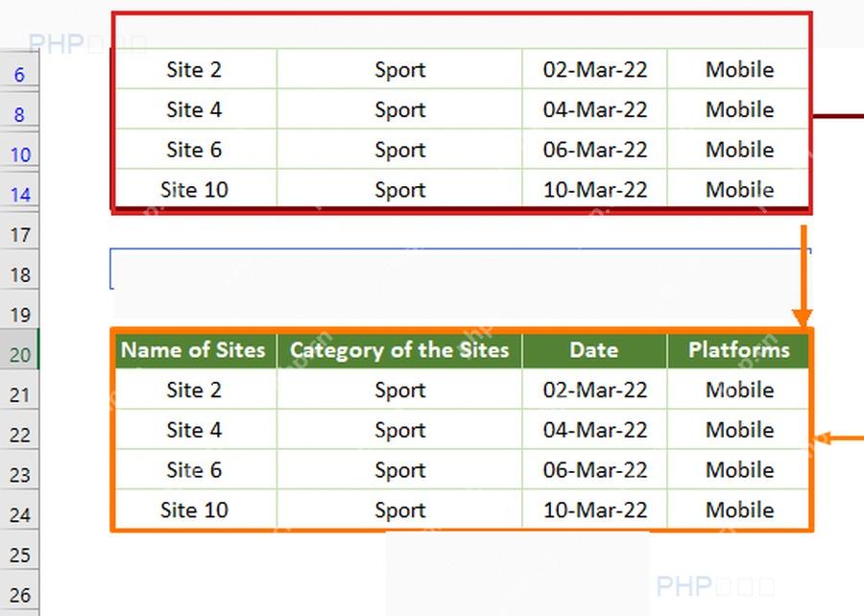Viewport: 864px width, 616px height.
Task: Select row header 10
Action: click(x=19, y=151)
